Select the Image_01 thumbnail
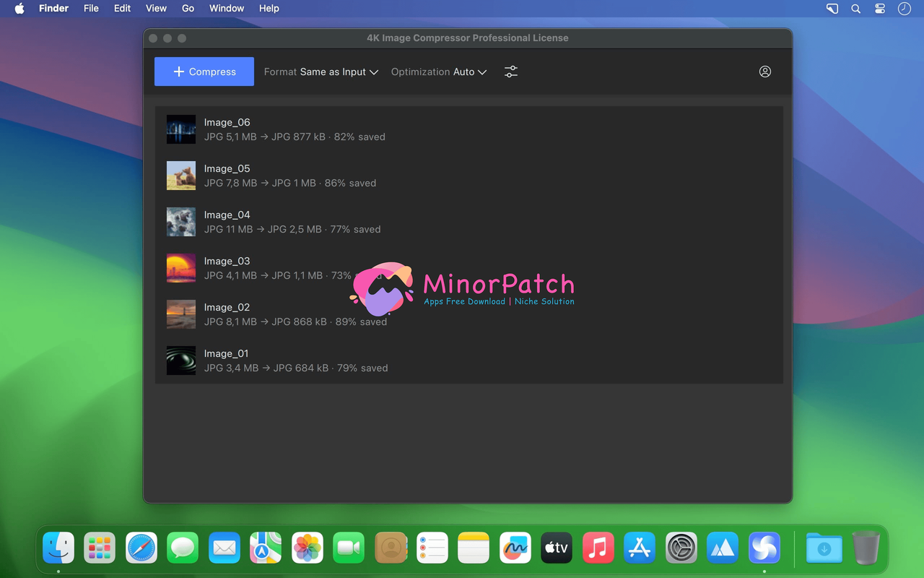 (181, 361)
